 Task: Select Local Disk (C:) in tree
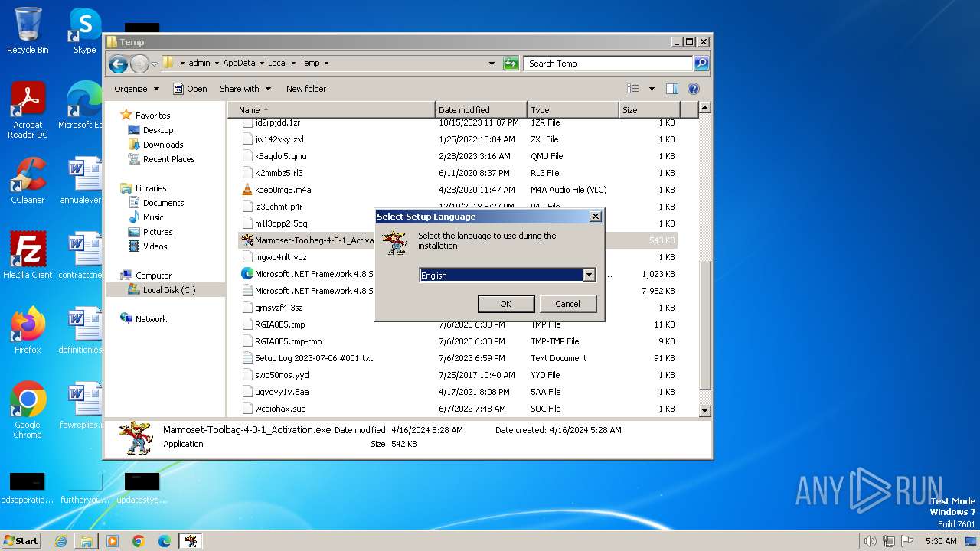(168, 290)
